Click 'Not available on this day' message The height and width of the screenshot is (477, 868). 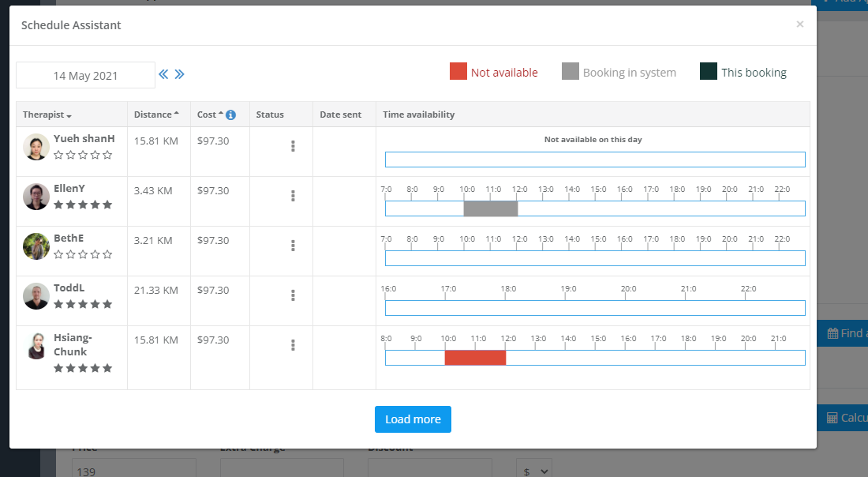point(593,140)
